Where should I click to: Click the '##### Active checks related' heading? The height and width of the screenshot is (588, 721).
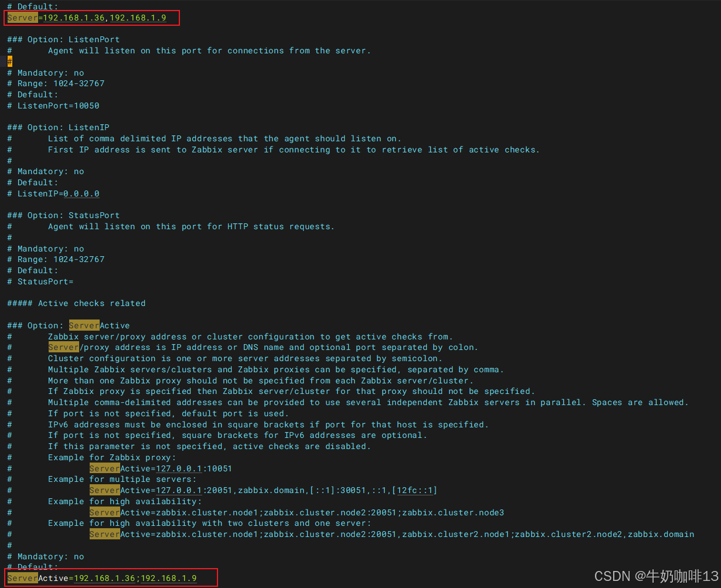76,304
